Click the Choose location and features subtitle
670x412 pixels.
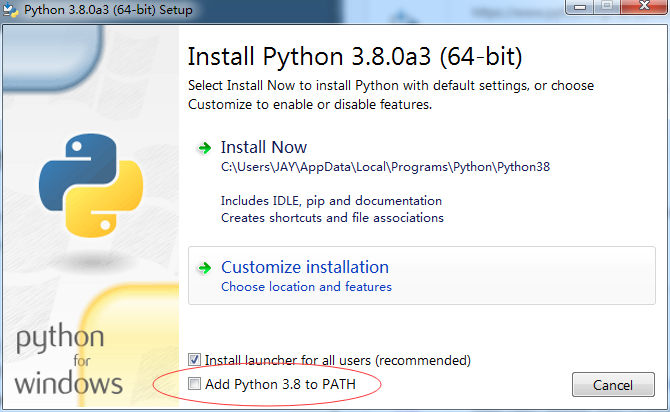point(306,286)
